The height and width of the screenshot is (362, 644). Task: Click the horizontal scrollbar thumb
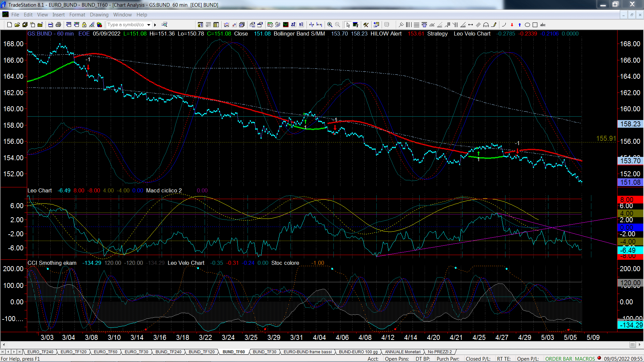[x=633, y=345]
